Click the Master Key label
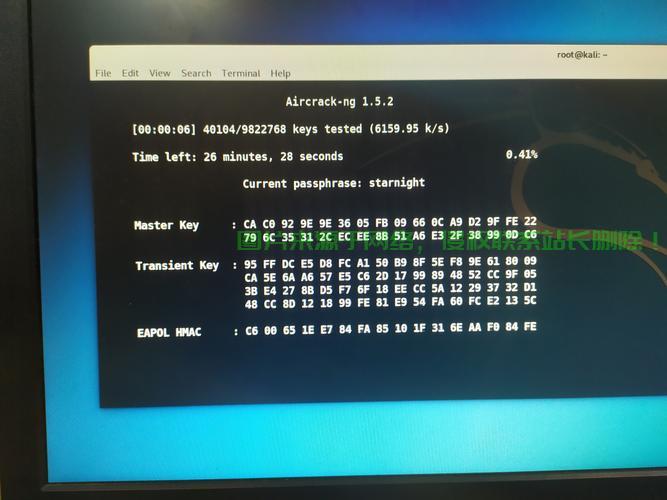 tap(166, 226)
